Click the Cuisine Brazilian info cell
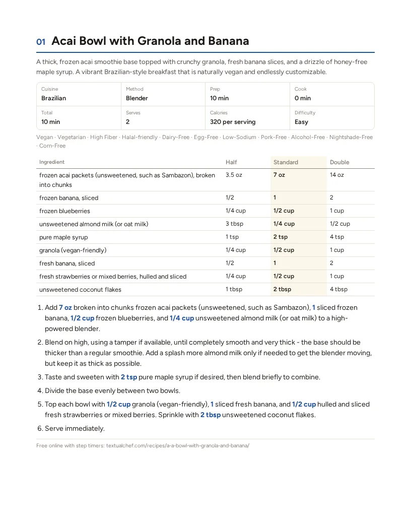 pyautogui.click(x=79, y=94)
